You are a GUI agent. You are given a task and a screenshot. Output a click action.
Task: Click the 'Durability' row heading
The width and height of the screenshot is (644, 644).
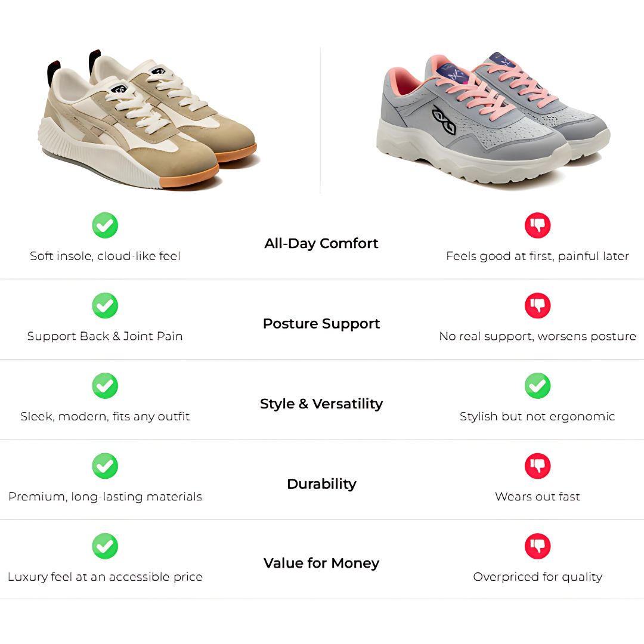[x=321, y=484]
